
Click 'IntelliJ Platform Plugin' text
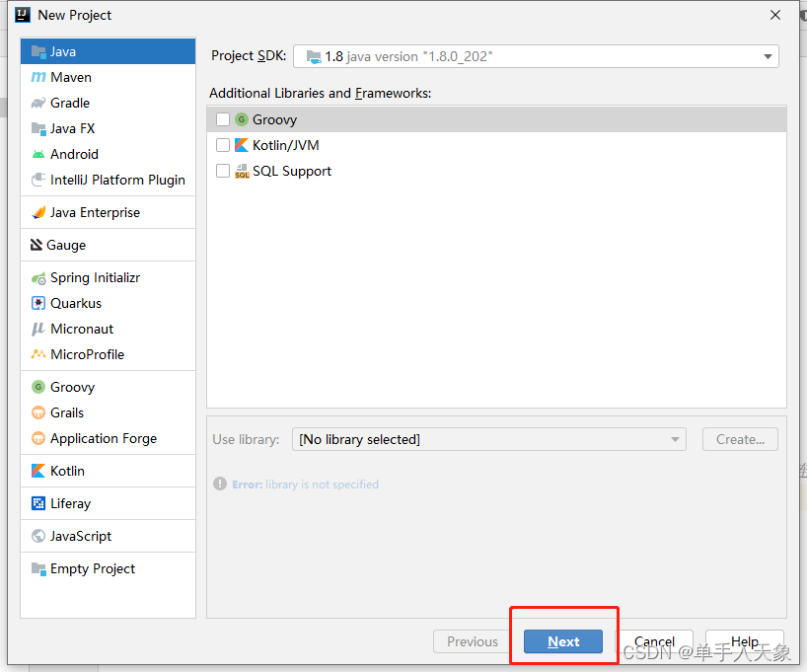point(117,180)
